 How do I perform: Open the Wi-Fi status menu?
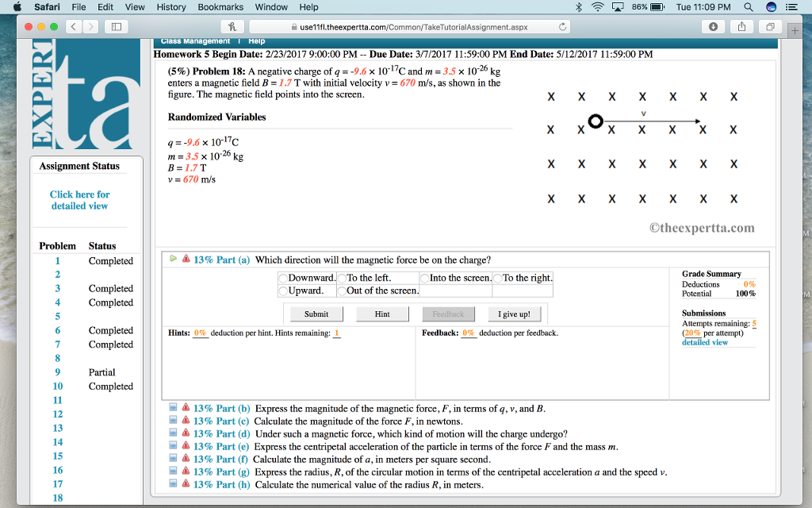pyautogui.click(x=598, y=6)
